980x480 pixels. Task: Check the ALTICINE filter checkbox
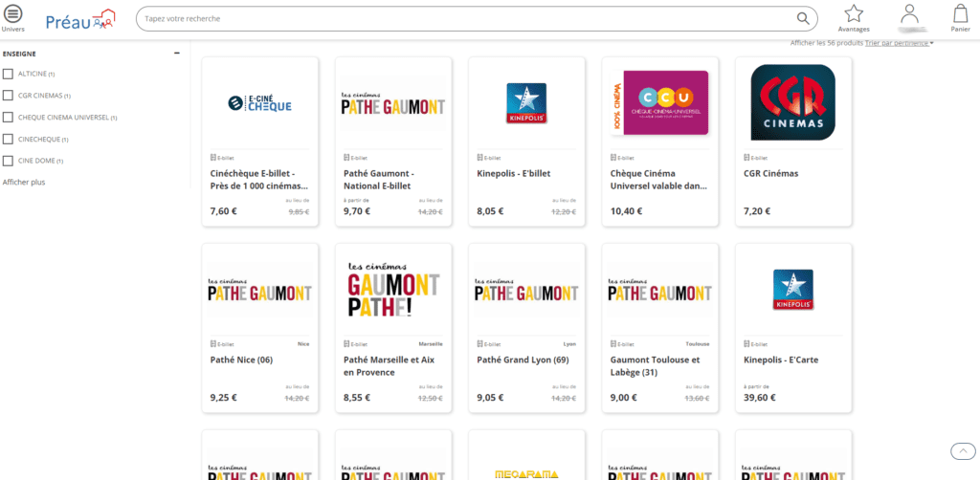point(8,74)
